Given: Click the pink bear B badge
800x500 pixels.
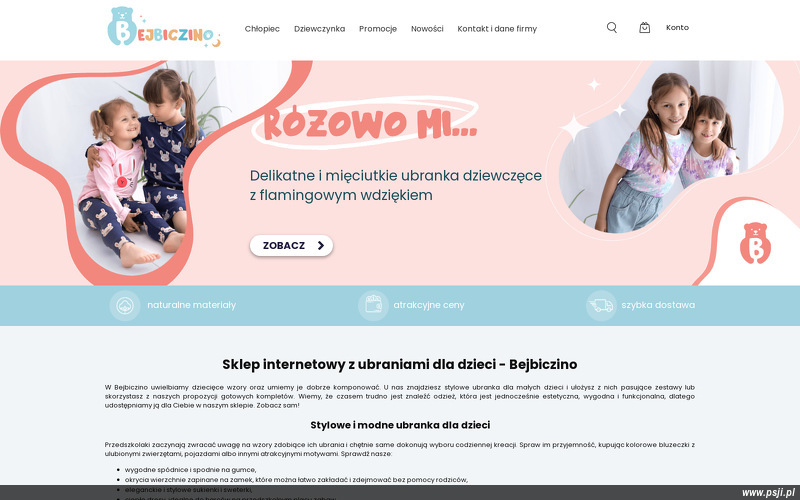Looking at the screenshot, I should click(755, 243).
